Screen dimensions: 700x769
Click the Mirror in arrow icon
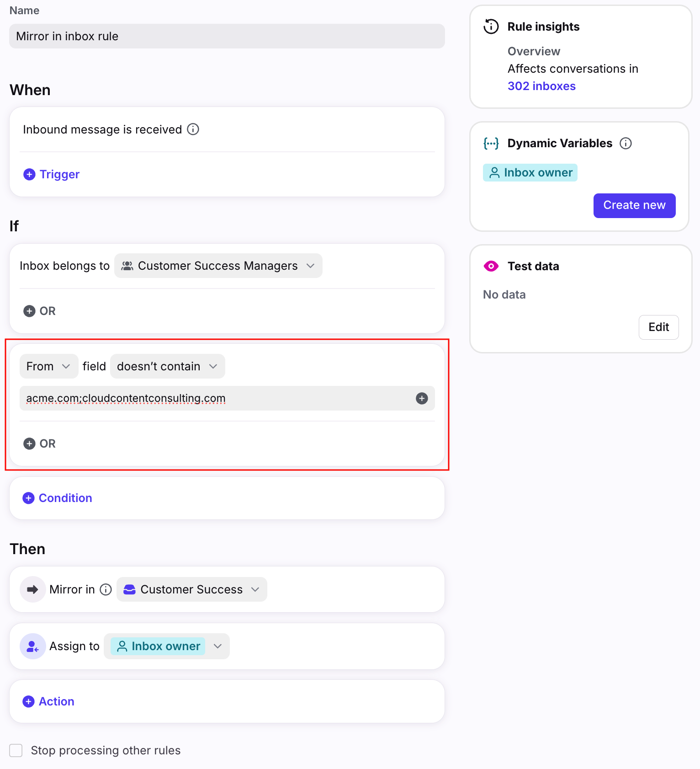pos(32,590)
